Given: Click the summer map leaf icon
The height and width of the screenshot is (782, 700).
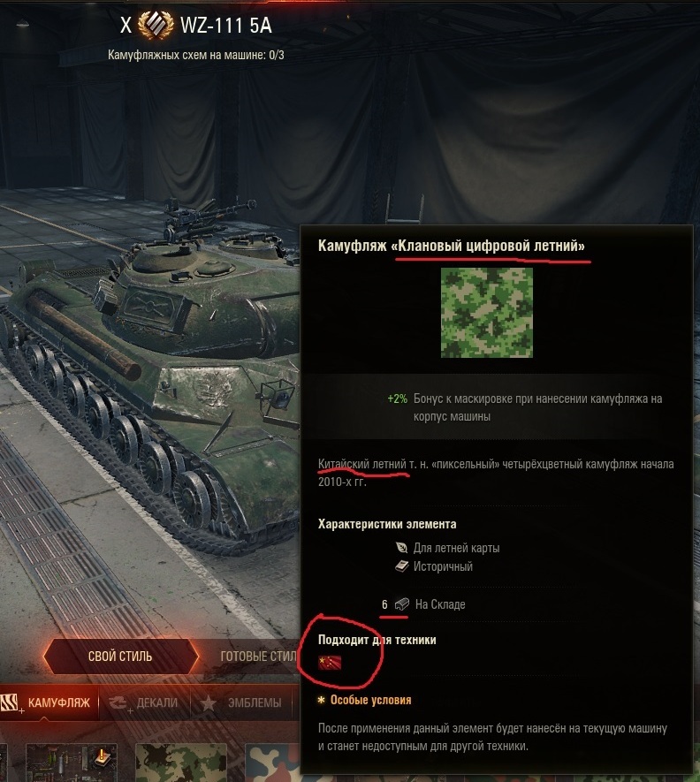Looking at the screenshot, I should click(x=401, y=548).
